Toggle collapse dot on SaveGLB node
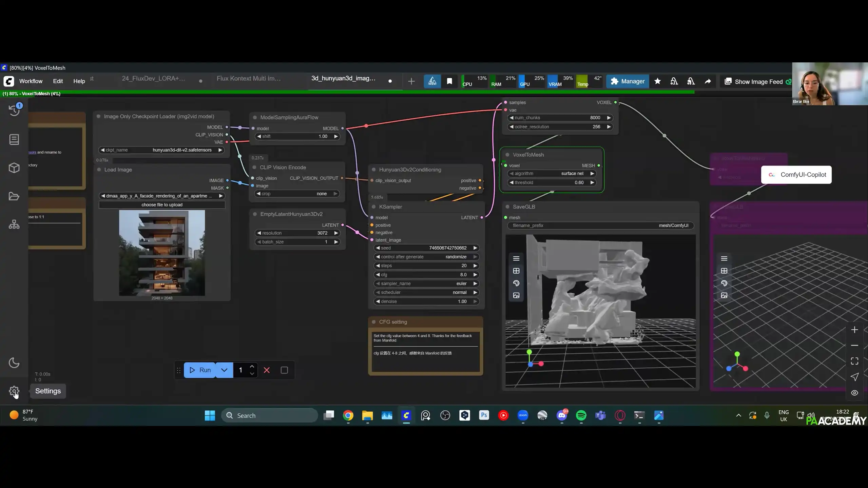Viewport: 868px width, 488px height. 507,207
